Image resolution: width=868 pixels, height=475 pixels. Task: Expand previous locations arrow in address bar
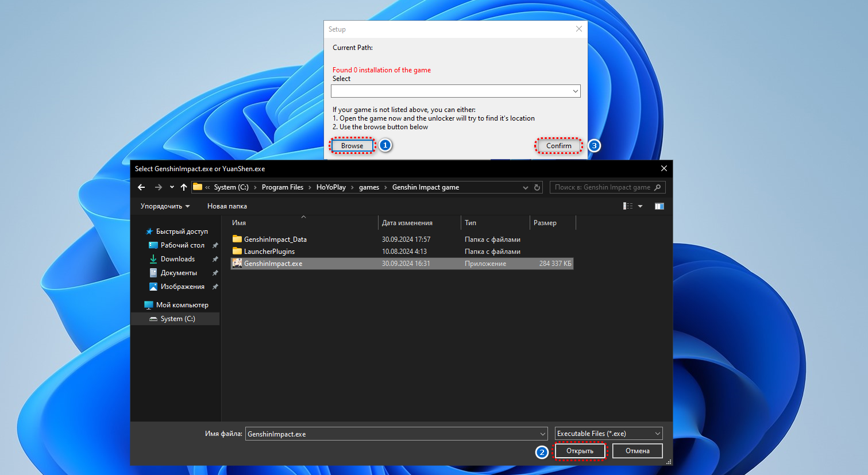coord(525,187)
